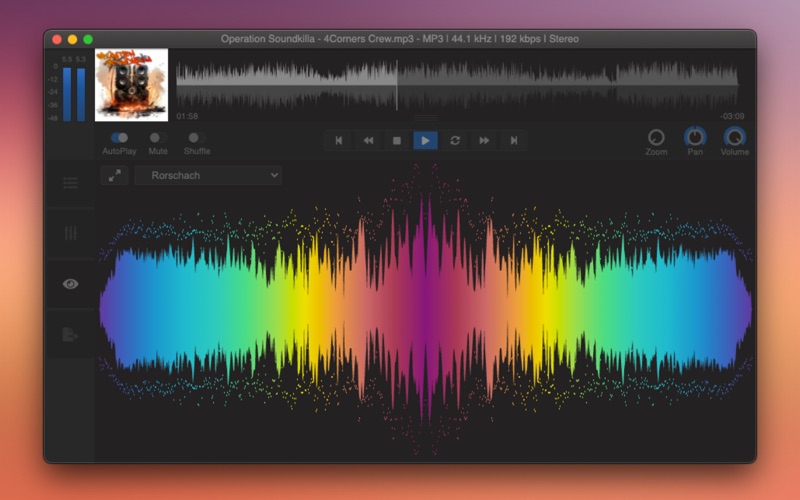Open the equalizer sliders panel
This screenshot has width=800, height=500.
click(x=70, y=233)
